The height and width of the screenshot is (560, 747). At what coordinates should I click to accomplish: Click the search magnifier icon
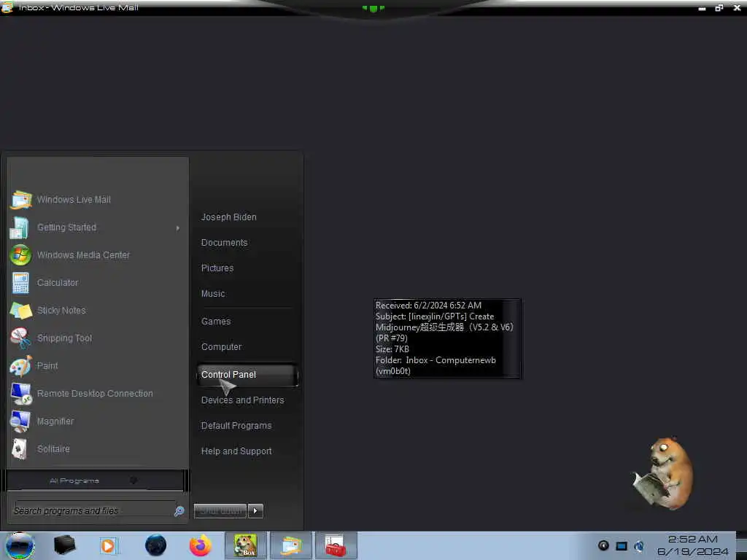coord(179,511)
